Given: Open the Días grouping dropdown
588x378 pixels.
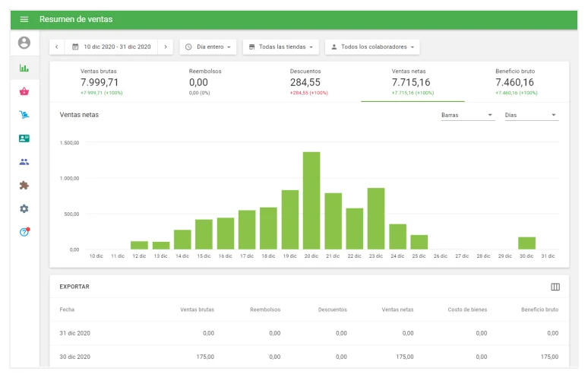Looking at the screenshot, I should coord(531,115).
